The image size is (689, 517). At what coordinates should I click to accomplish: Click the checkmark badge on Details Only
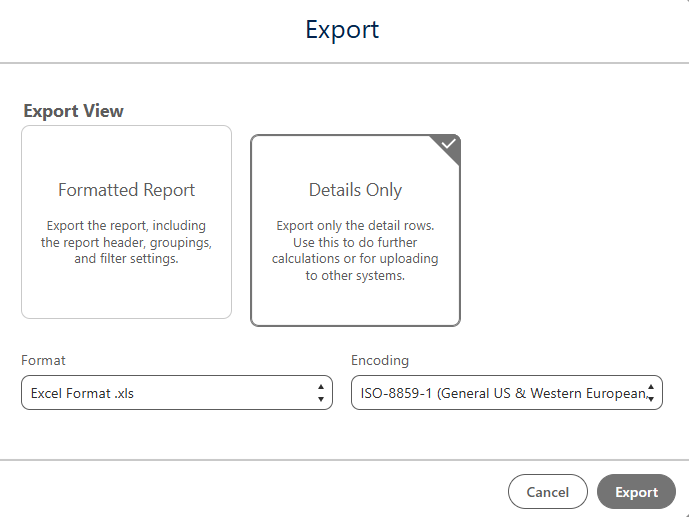(448, 146)
